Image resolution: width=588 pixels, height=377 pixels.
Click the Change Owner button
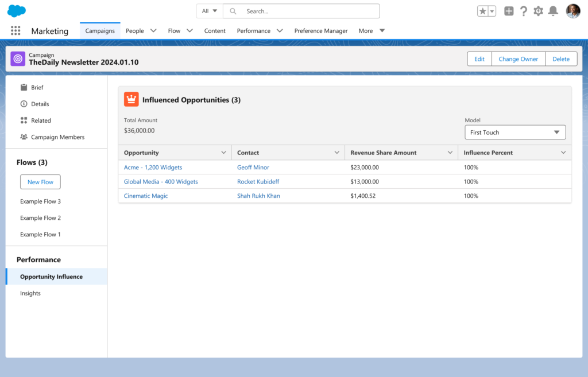(x=518, y=59)
